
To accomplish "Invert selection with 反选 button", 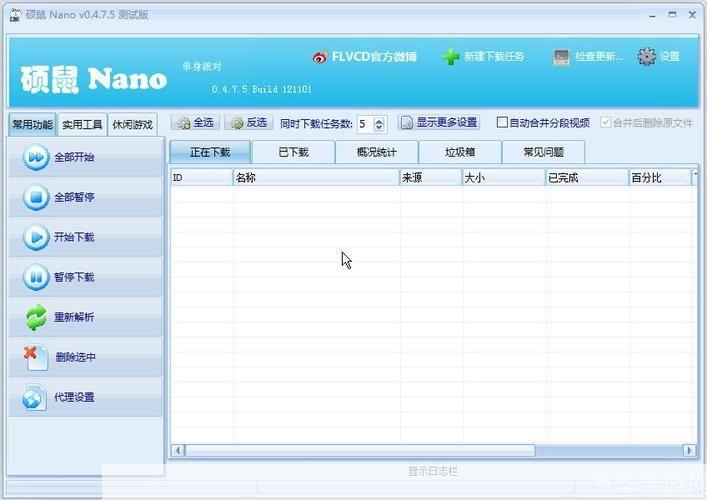I will click(x=248, y=122).
